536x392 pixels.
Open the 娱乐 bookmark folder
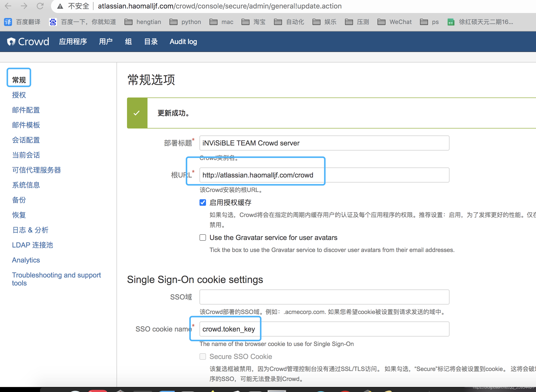[324, 22]
